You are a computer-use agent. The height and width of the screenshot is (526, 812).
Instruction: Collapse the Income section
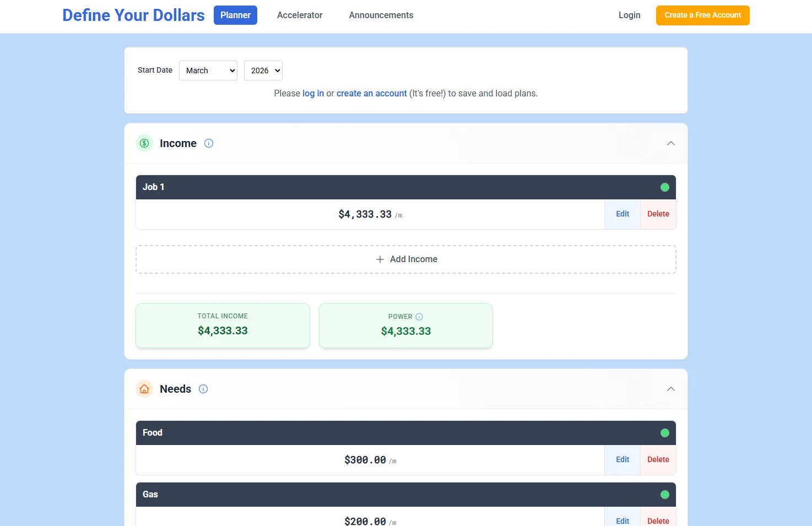[670, 143]
